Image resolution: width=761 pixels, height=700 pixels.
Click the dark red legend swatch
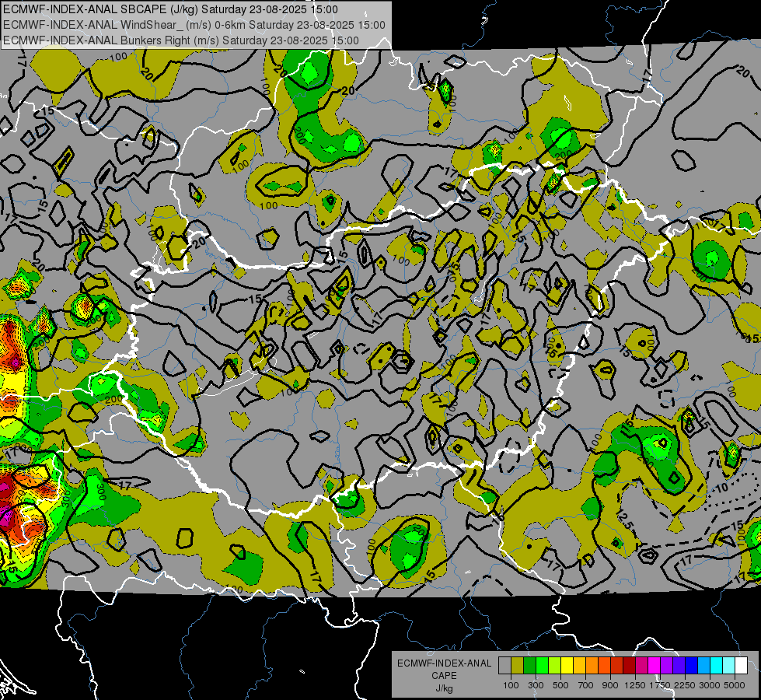(629, 666)
